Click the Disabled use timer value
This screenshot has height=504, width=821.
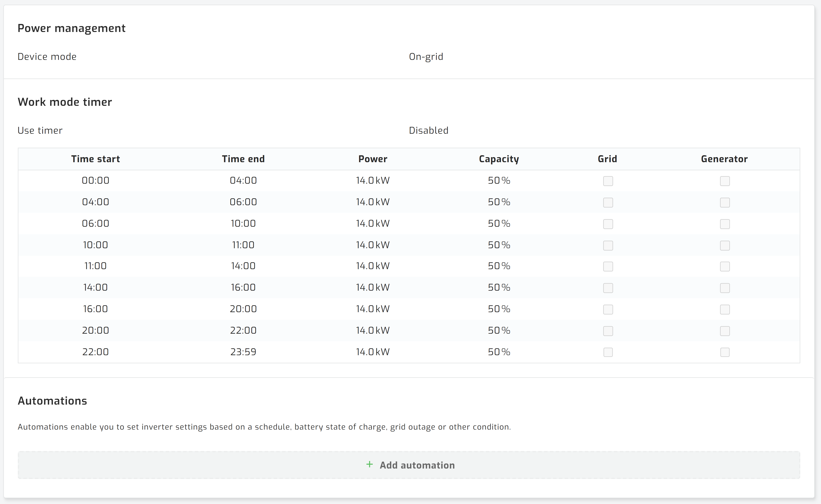pos(428,130)
